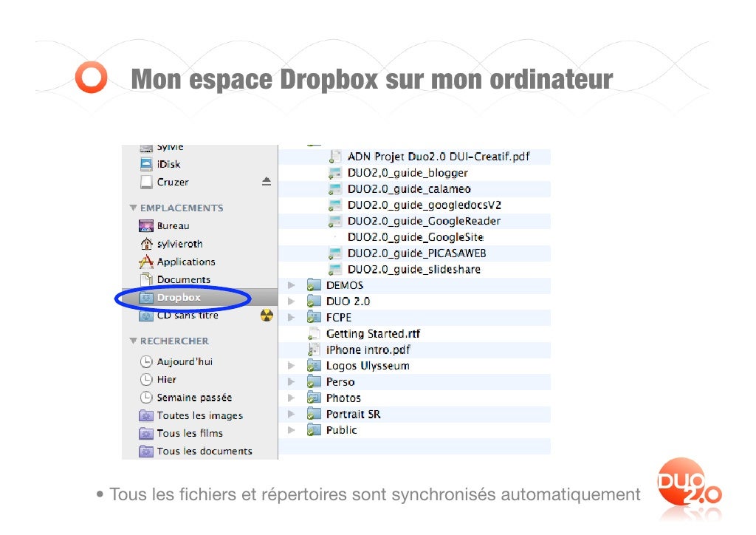The width and height of the screenshot is (756, 535).
Task: Click the Logos Ulysseum folder icon
Action: click(x=314, y=366)
